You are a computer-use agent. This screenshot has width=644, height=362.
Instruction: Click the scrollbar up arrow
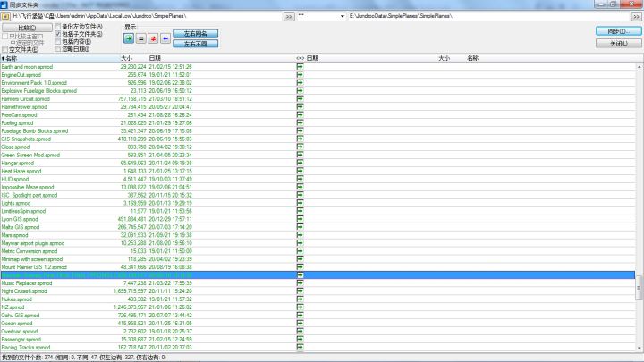[x=639, y=66]
